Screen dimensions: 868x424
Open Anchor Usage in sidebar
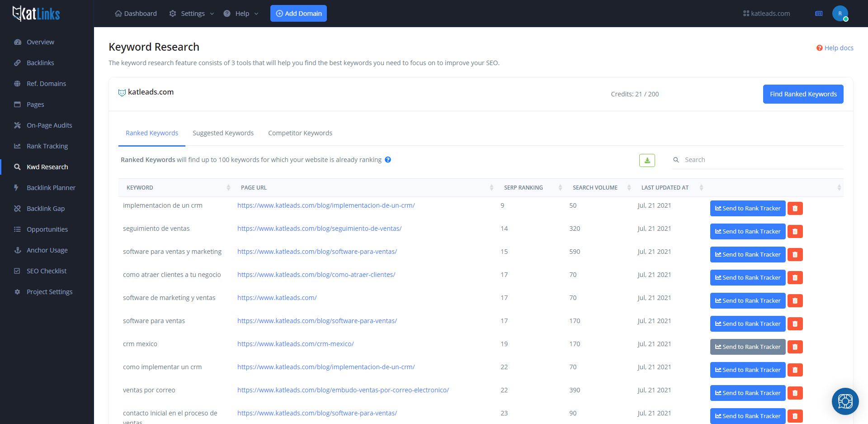[47, 250]
